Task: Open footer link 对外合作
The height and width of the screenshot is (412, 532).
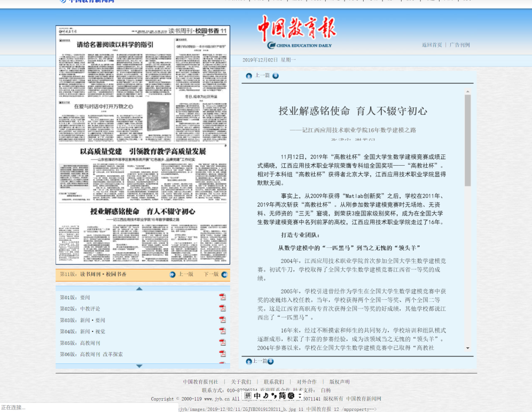Action: (307, 382)
